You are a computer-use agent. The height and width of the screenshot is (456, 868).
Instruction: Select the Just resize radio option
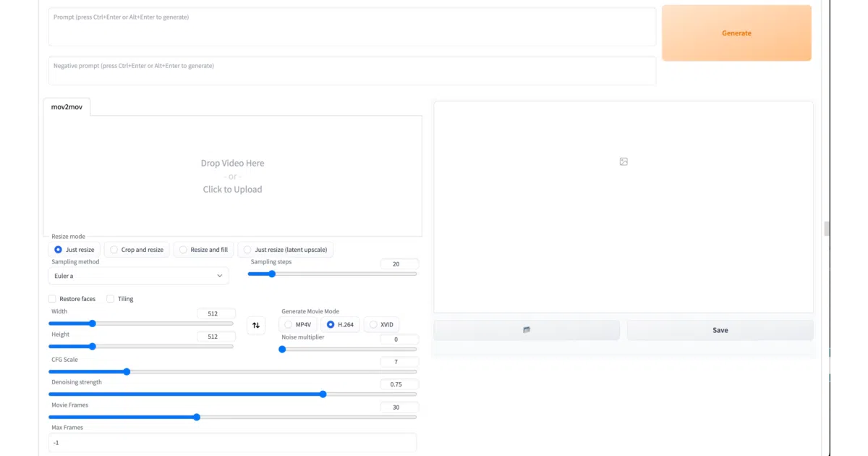74,250
